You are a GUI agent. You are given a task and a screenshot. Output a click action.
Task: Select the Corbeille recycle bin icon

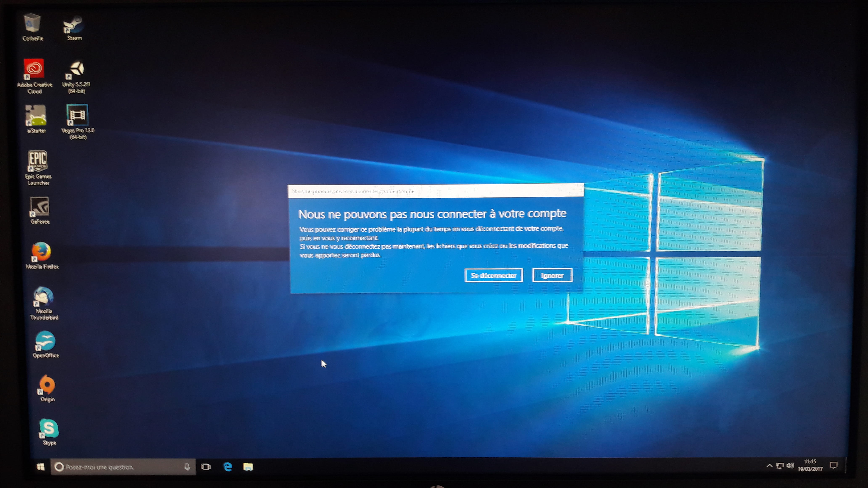[33, 27]
